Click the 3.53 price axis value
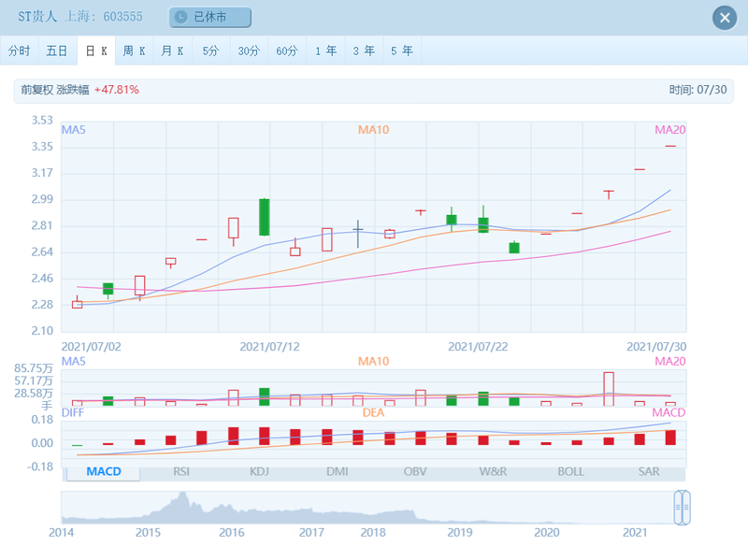This screenshot has width=748, height=560. 42,121
